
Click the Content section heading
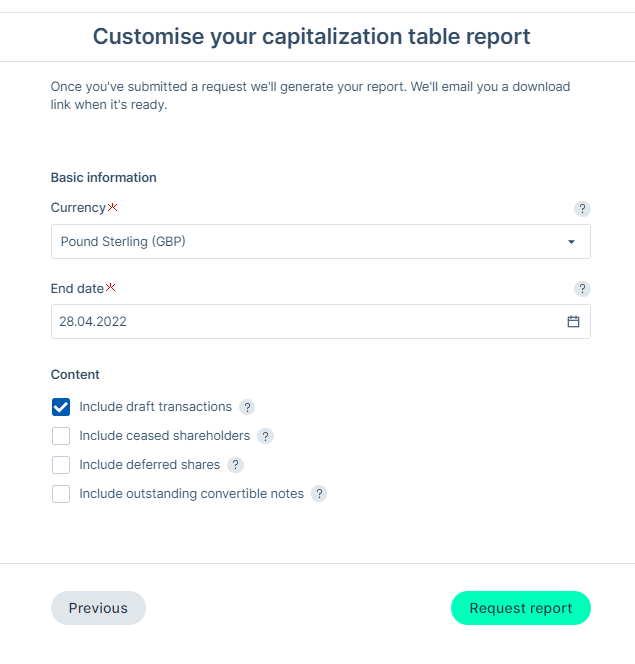coord(75,374)
